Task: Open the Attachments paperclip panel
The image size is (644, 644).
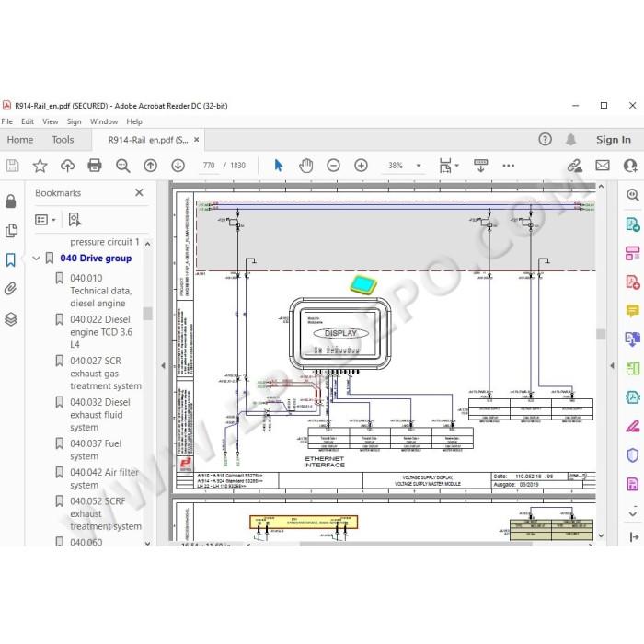Action: (11, 289)
